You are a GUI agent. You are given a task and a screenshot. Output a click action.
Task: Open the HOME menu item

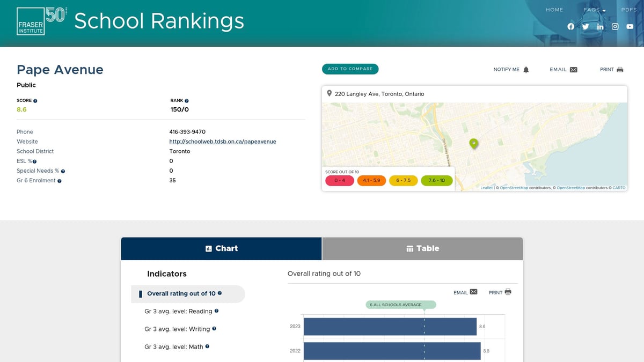(554, 10)
